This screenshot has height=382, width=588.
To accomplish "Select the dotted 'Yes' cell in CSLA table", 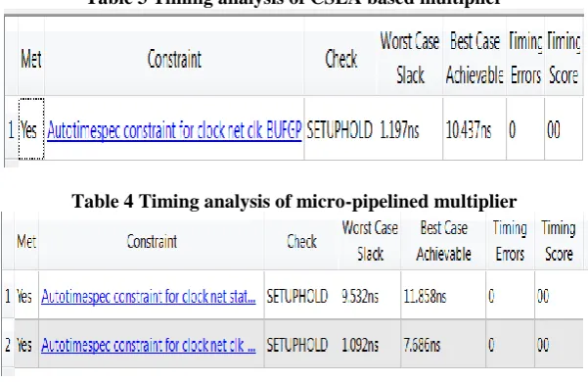I will 31,129.
